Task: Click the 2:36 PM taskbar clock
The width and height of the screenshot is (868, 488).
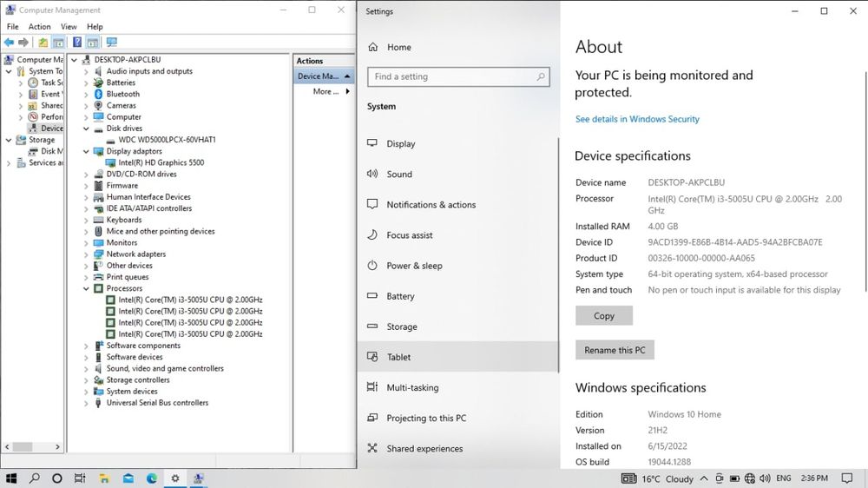Action: click(814, 478)
